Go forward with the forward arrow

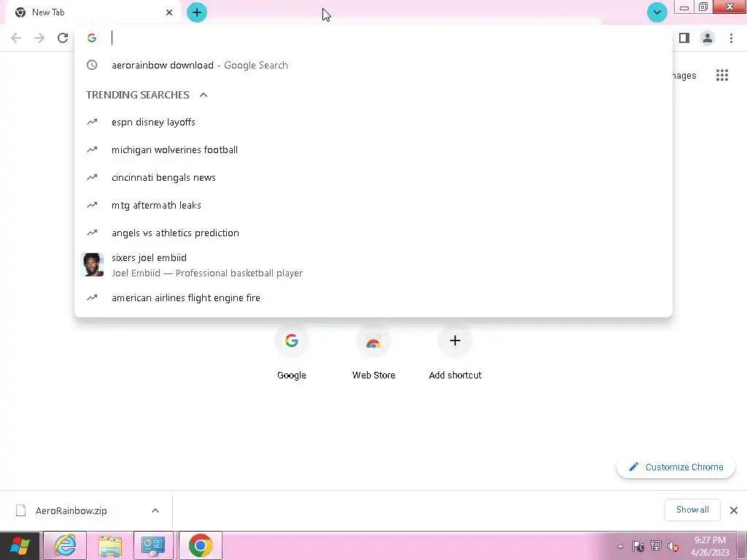point(39,38)
